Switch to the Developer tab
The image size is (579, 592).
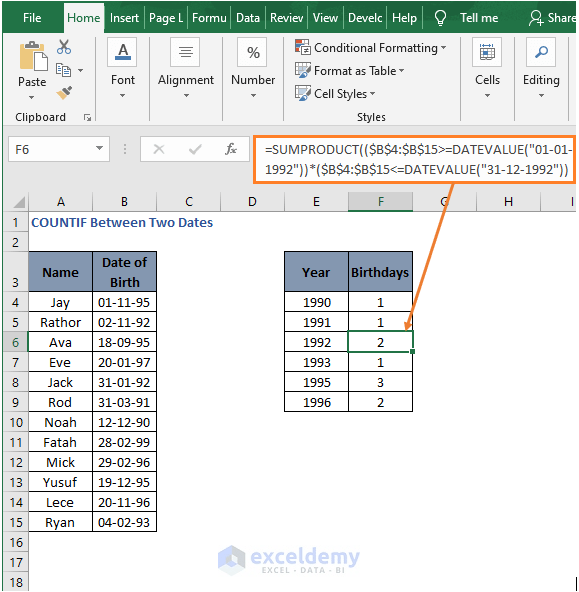pos(365,18)
